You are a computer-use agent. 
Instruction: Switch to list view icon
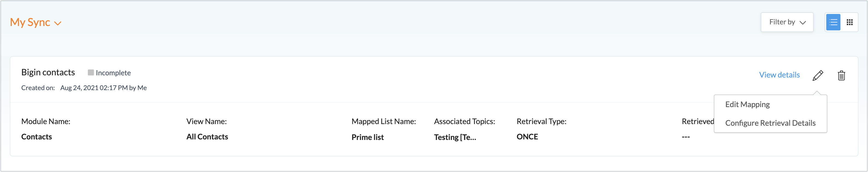coord(833,22)
